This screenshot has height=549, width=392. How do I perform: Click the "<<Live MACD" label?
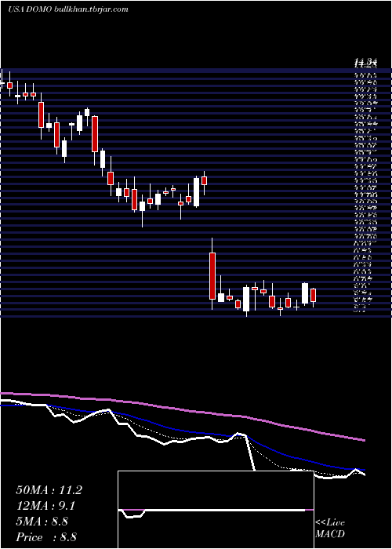(330, 529)
